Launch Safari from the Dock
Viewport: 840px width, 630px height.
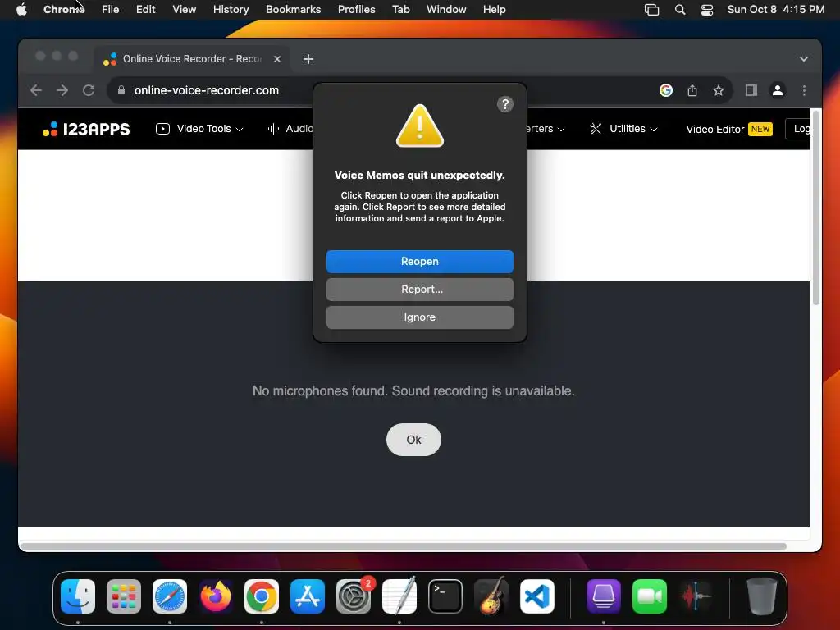coord(170,596)
